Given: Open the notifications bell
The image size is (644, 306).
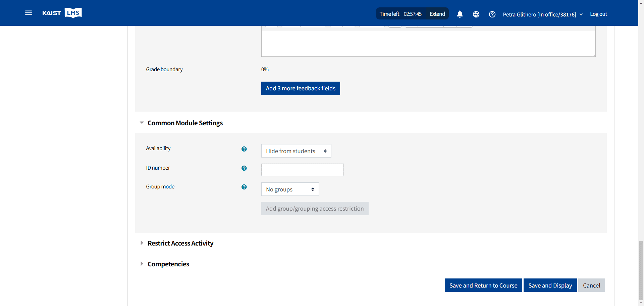Looking at the screenshot, I should [x=460, y=14].
